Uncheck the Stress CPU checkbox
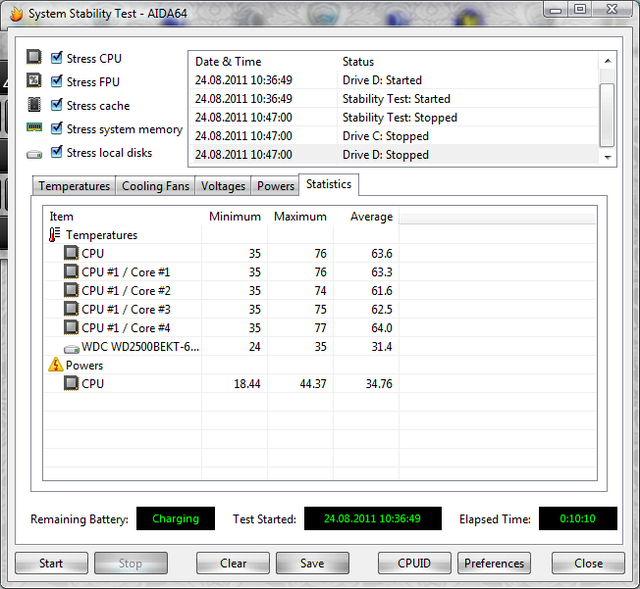The width and height of the screenshot is (640, 589). 57,58
